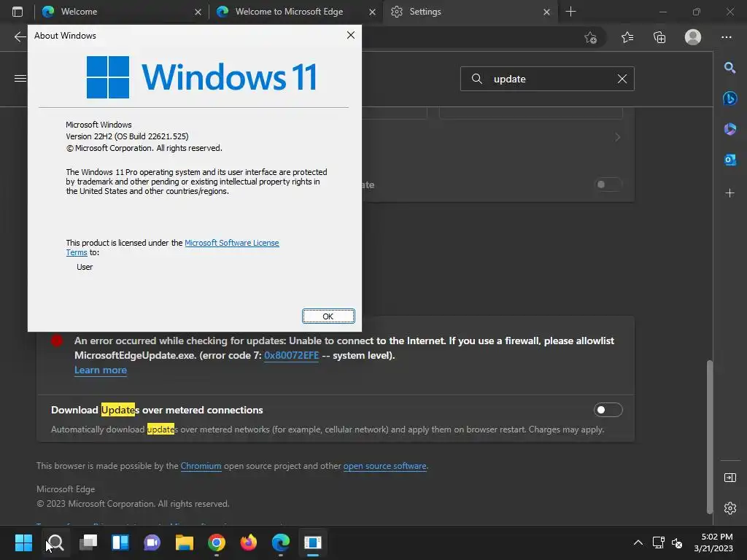Open the Chromium project link

point(201,466)
